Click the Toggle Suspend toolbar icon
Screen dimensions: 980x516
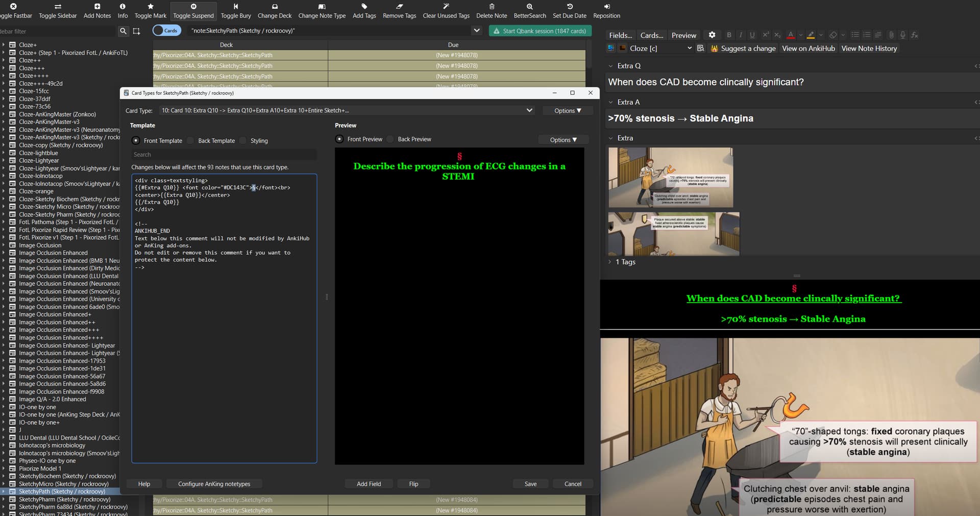coord(193,7)
